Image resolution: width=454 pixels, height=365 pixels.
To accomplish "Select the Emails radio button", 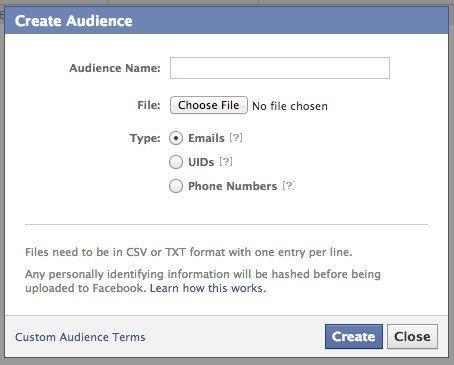I will (x=176, y=138).
